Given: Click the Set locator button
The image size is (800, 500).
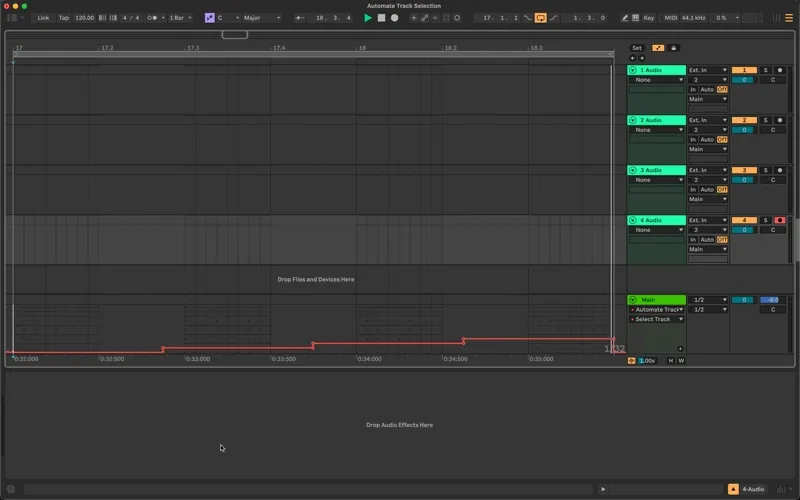Looking at the screenshot, I should [637, 48].
